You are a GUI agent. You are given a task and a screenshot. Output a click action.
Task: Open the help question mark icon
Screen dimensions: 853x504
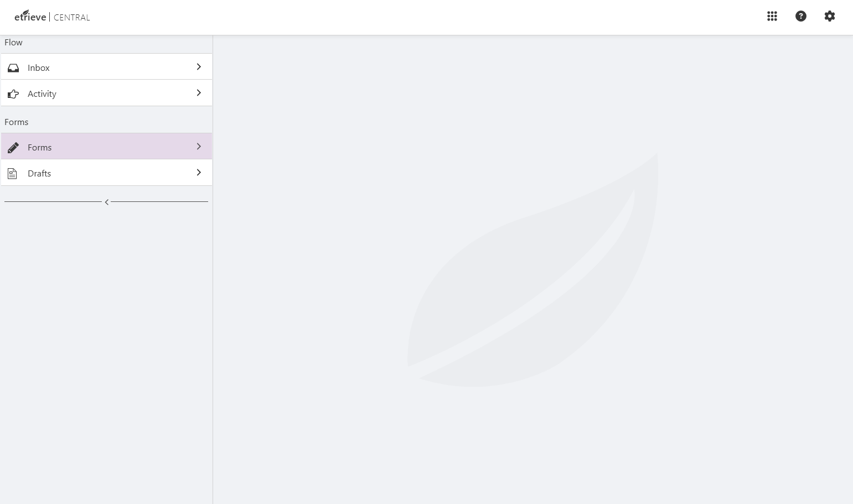coord(801,16)
